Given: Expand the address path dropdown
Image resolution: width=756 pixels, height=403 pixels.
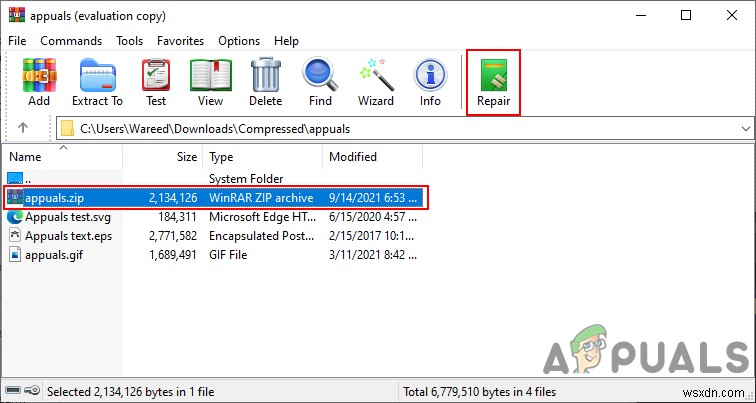Looking at the screenshot, I should [x=745, y=129].
